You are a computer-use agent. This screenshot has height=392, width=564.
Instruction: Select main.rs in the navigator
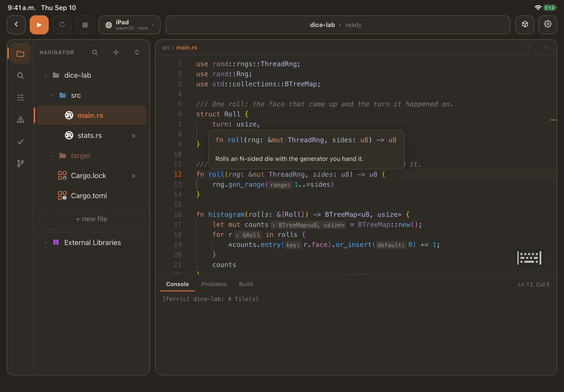click(91, 115)
